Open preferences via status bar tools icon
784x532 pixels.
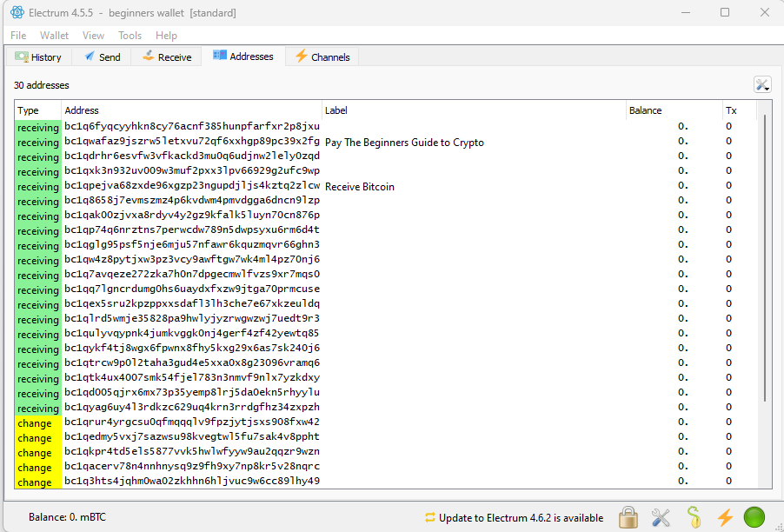661,518
